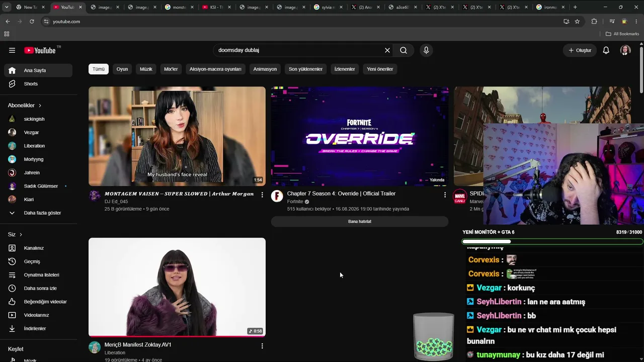Open the MericB Manifest video thumbnail
The height and width of the screenshot is (362, 644).
[177, 287]
